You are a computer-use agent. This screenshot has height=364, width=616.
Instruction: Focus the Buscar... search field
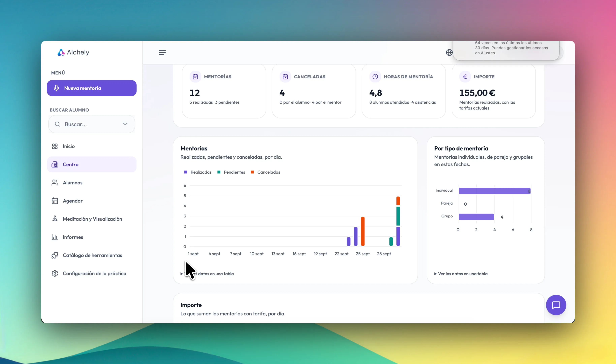click(91, 124)
